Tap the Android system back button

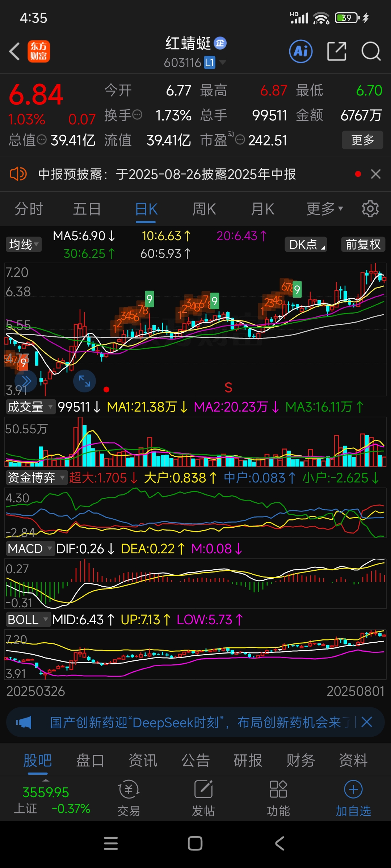coord(279,843)
